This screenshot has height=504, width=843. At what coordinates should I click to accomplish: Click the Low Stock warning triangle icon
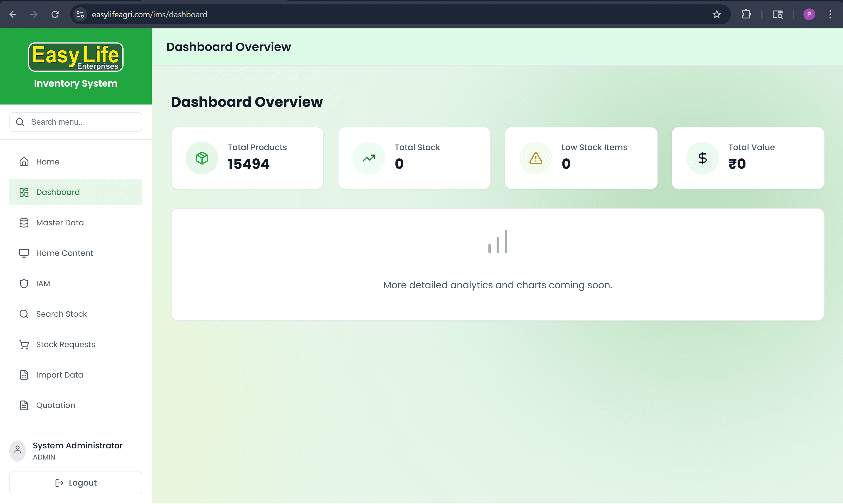click(x=536, y=157)
